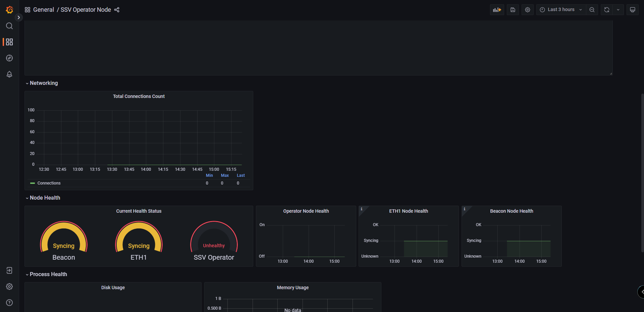
Task: Click the SSV Operator Node title
Action: 86,10
